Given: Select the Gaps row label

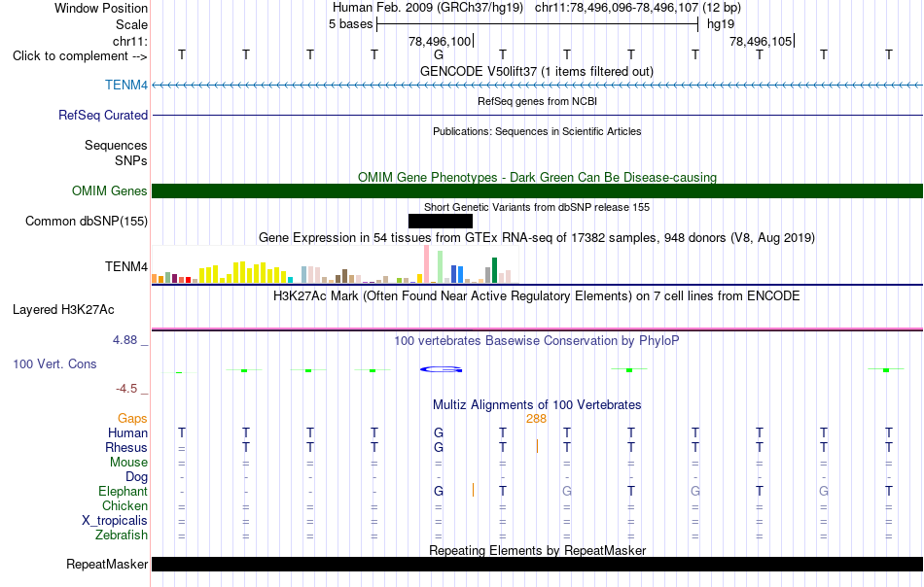Looking at the screenshot, I should coord(132,418).
